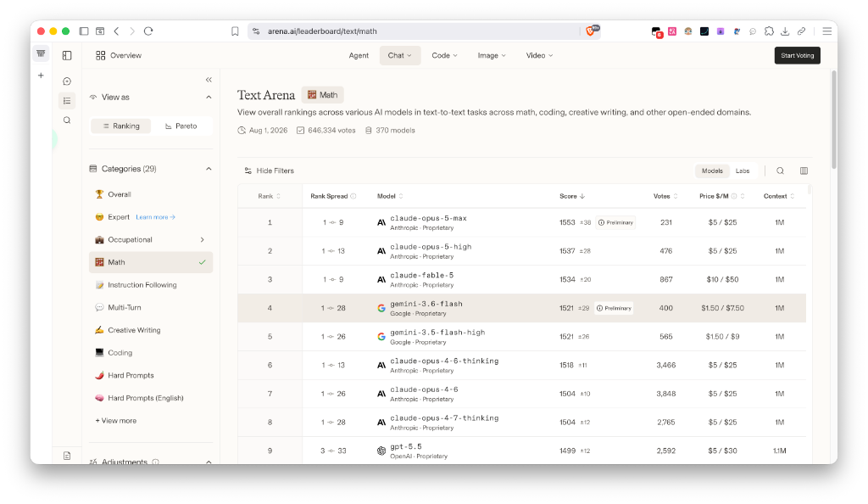Select the leaderboard list icon in left rail
This screenshot has height=504, width=868.
click(x=67, y=101)
